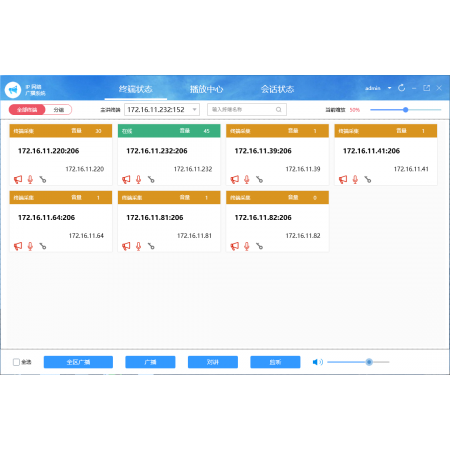Expand the admin user menu arrow
The width and height of the screenshot is (450, 450).
(x=389, y=88)
